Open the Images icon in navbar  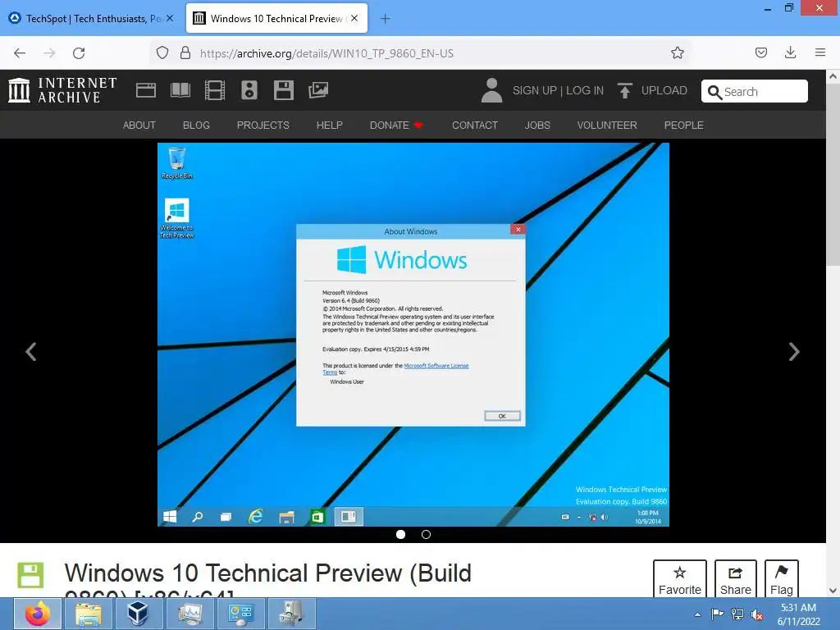pos(318,90)
